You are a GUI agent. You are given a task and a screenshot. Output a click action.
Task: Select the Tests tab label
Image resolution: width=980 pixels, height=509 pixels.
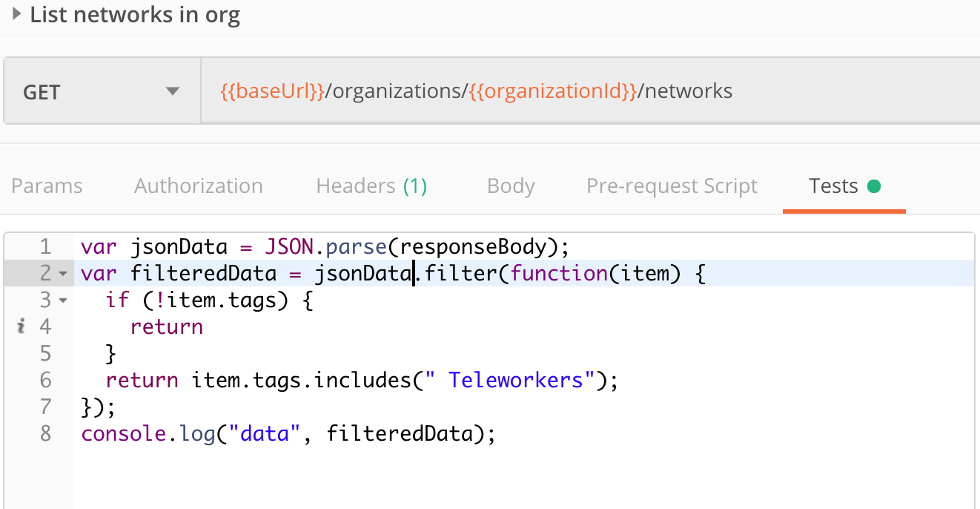(833, 186)
